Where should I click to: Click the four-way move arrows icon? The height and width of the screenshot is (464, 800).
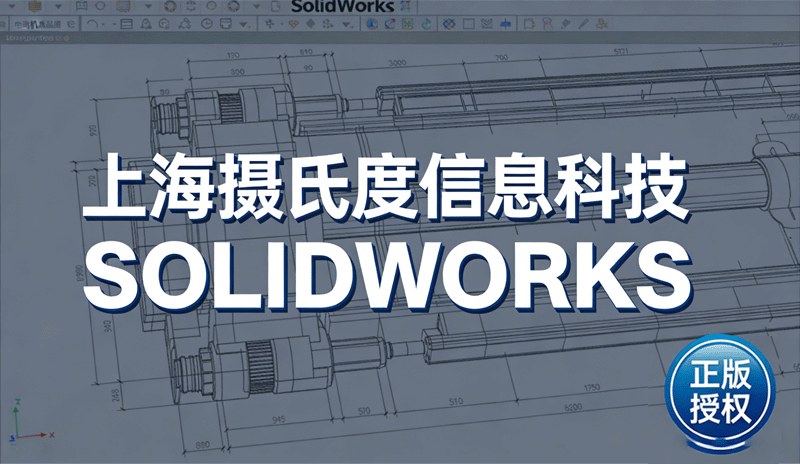point(270,24)
